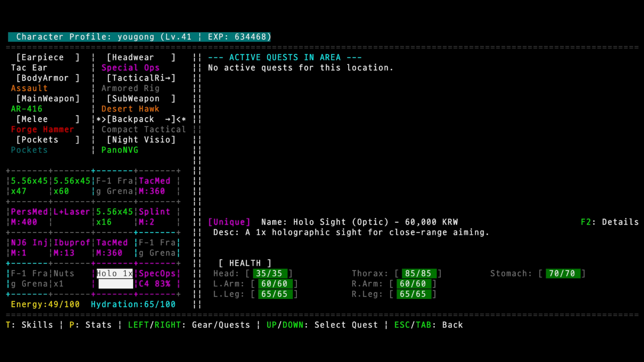The image size is (644, 362).
Task: Select the SpecOps C4 83% cell
Action: coord(157,279)
